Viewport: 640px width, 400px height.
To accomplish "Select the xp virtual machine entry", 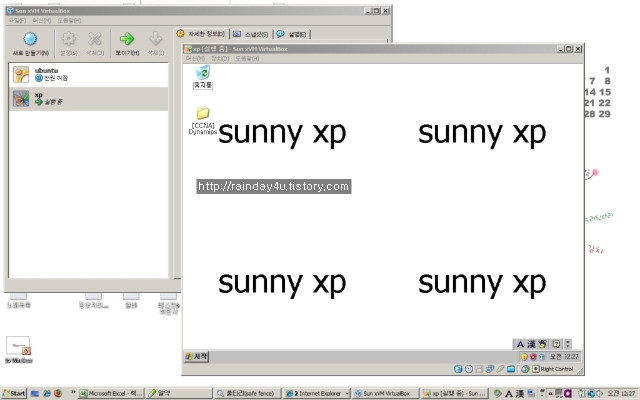I will [88, 98].
